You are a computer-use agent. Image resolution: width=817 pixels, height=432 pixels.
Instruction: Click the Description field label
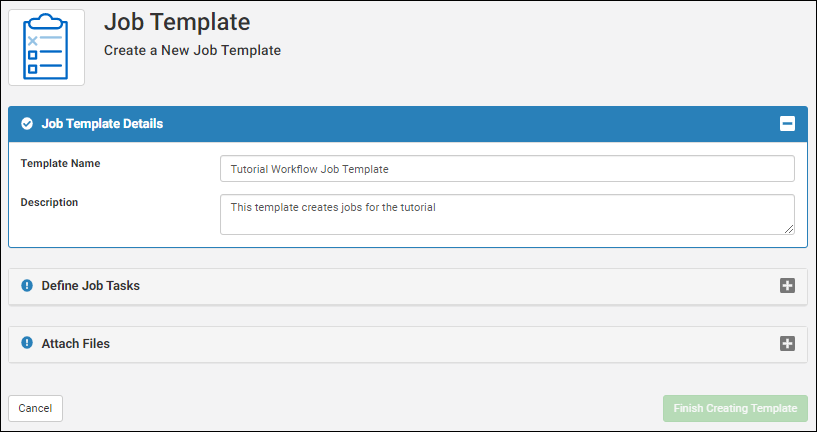point(49,202)
